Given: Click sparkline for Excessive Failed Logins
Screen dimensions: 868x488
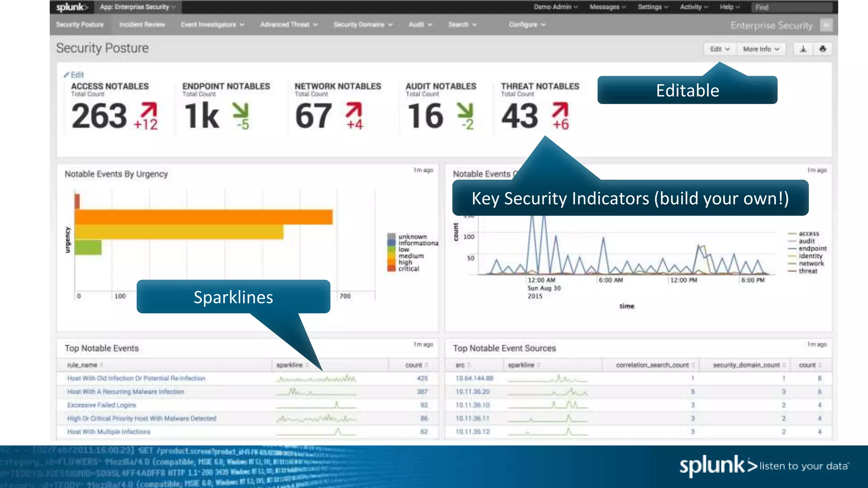Looking at the screenshot, I should 316,405.
